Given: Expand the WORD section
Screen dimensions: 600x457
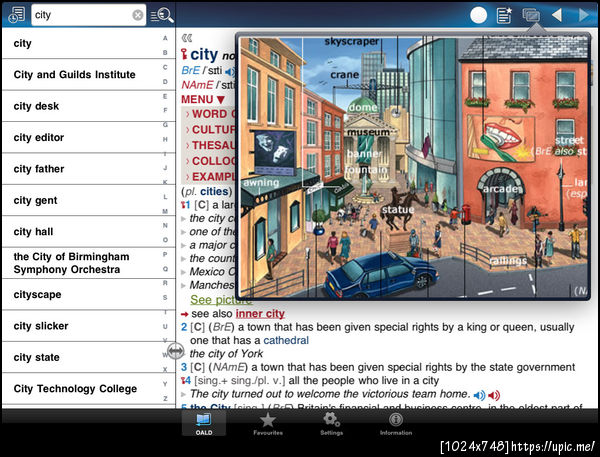Looking at the screenshot, I should coord(210,114).
